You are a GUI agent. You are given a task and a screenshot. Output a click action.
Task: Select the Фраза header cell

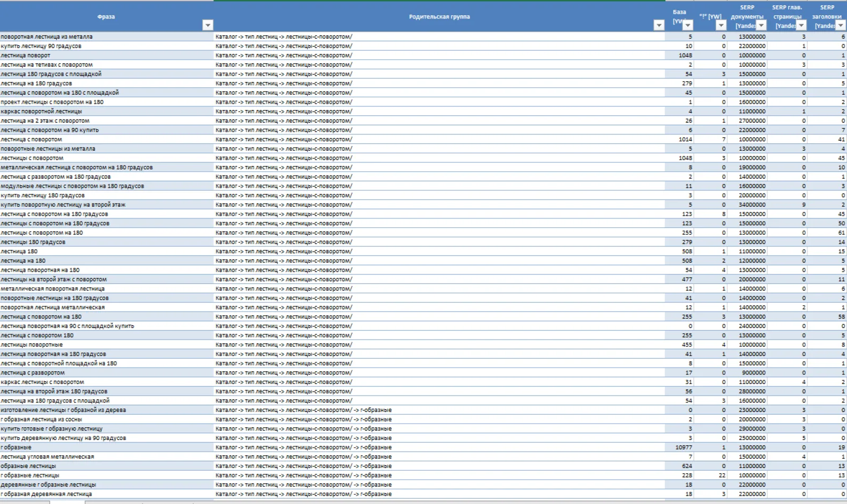point(106,16)
